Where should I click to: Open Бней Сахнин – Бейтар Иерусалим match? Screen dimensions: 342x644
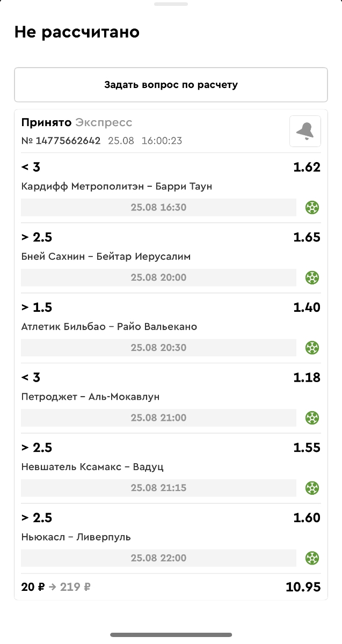pos(106,257)
